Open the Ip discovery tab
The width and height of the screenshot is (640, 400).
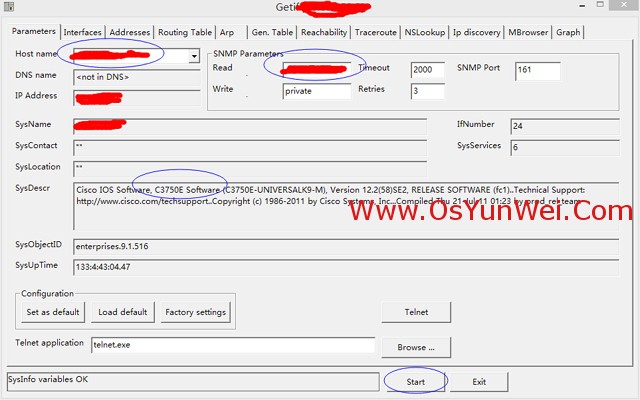pyautogui.click(x=477, y=32)
